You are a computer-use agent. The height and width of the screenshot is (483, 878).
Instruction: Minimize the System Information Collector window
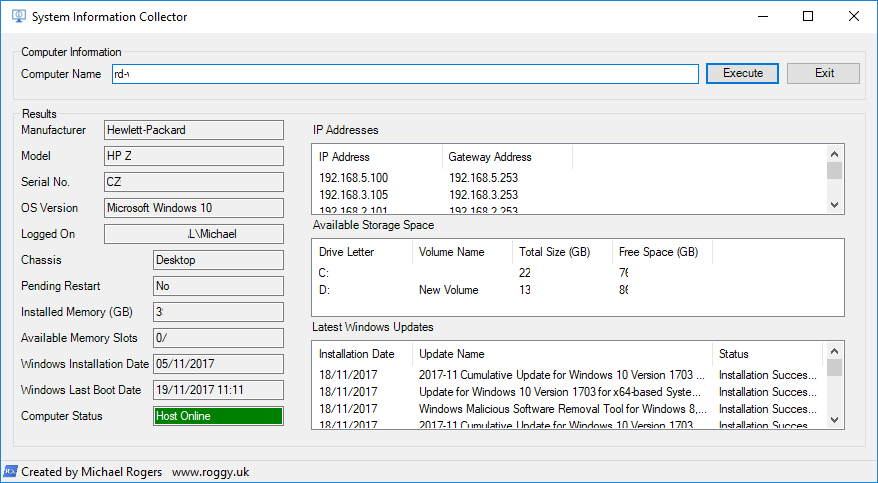click(762, 16)
